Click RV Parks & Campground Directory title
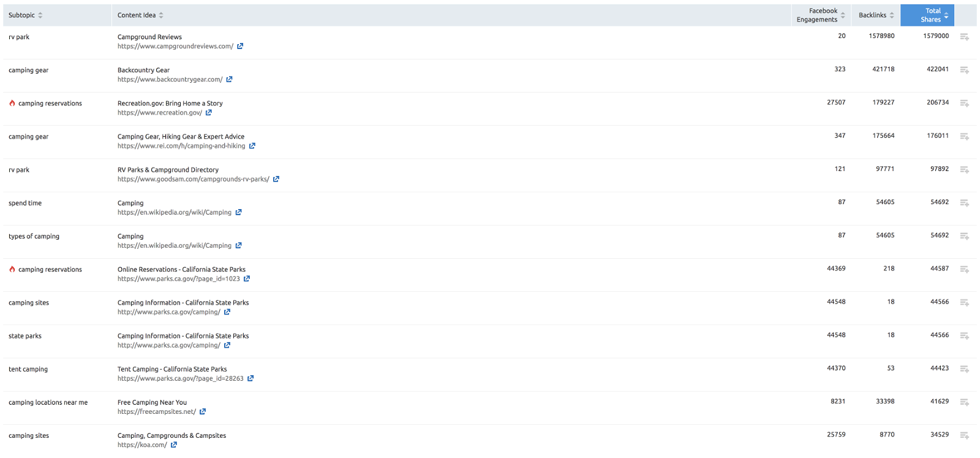This screenshot has width=980, height=458. tap(168, 170)
